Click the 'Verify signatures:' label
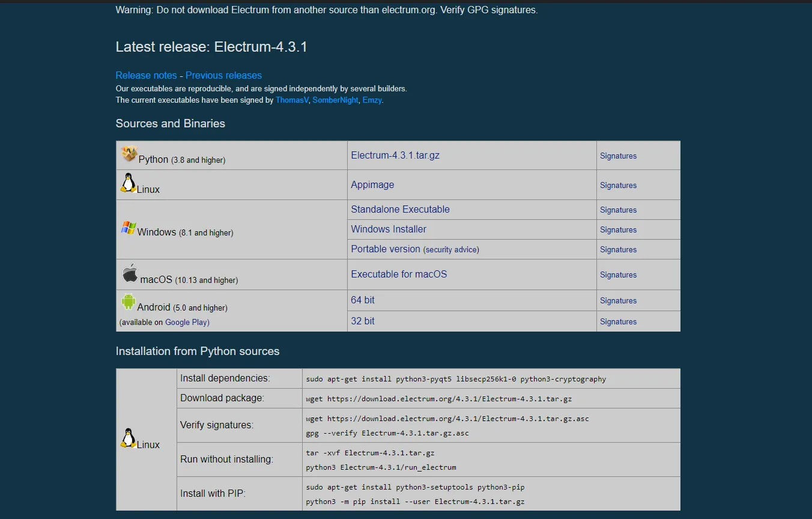The width and height of the screenshot is (812, 519). click(x=217, y=425)
